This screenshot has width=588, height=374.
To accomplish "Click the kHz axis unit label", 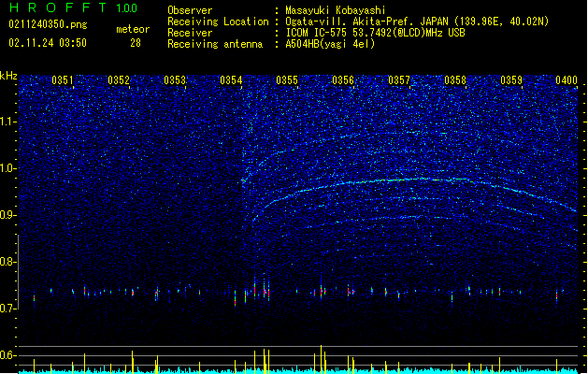I will 8,76.
